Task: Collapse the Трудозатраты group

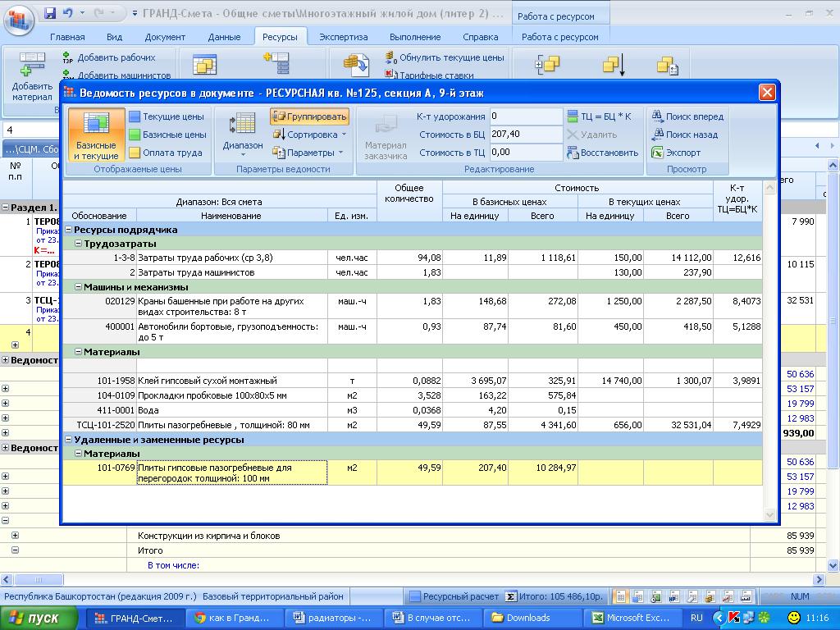Action: coord(79,244)
